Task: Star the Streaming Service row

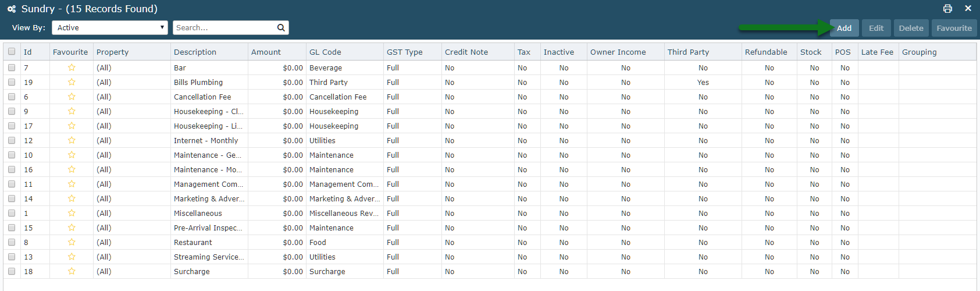Action: coord(72,257)
